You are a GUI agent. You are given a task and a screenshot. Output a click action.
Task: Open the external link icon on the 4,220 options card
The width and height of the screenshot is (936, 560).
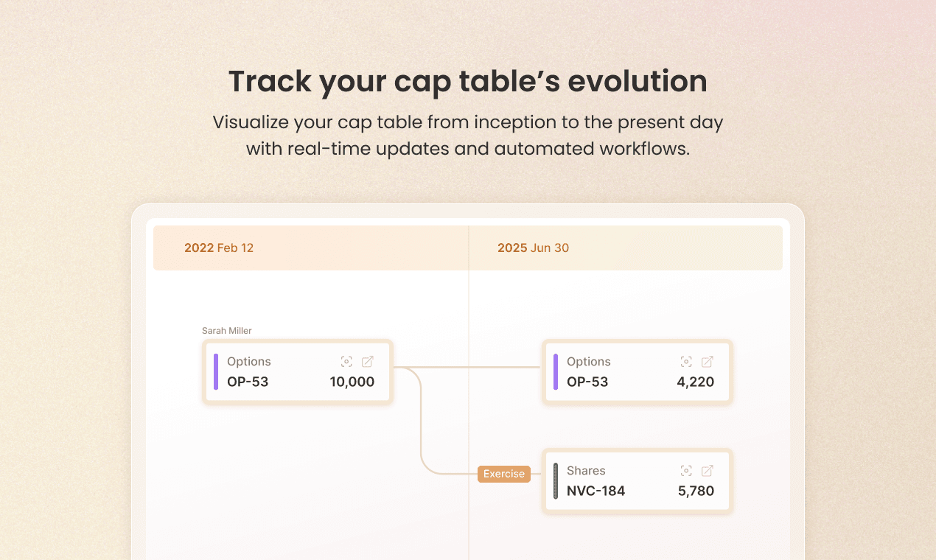(x=707, y=362)
